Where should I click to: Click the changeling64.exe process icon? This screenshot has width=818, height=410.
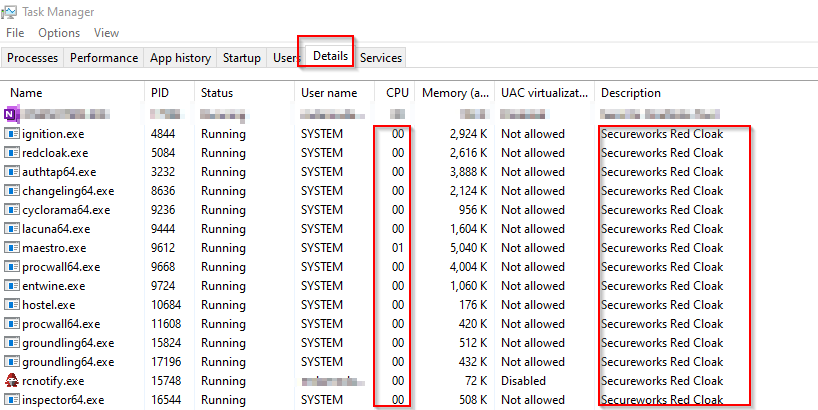tap(11, 191)
